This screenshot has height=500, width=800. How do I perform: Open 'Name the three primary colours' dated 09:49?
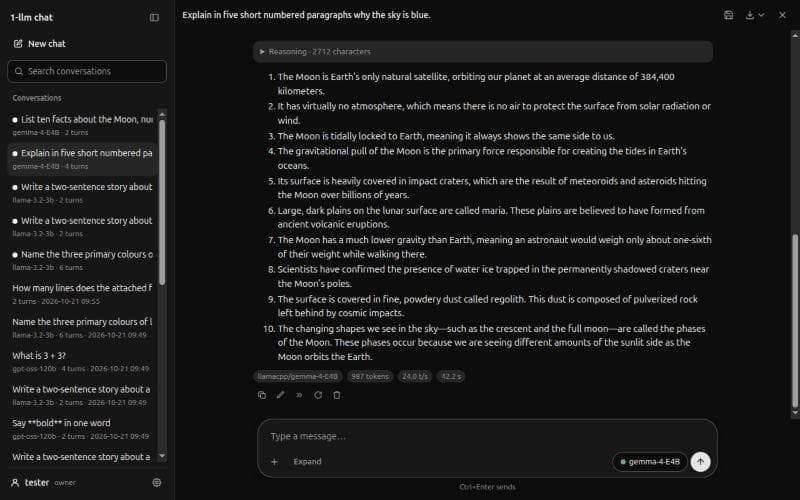coord(83,327)
